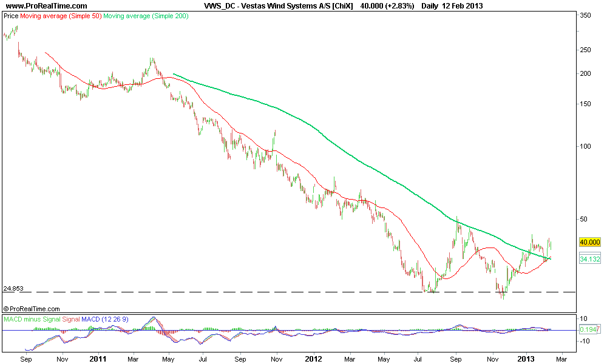Image resolution: width=607 pixels, height=364 pixels.
Task: Click the May 2011 time axis label
Action: pyautogui.click(x=168, y=359)
